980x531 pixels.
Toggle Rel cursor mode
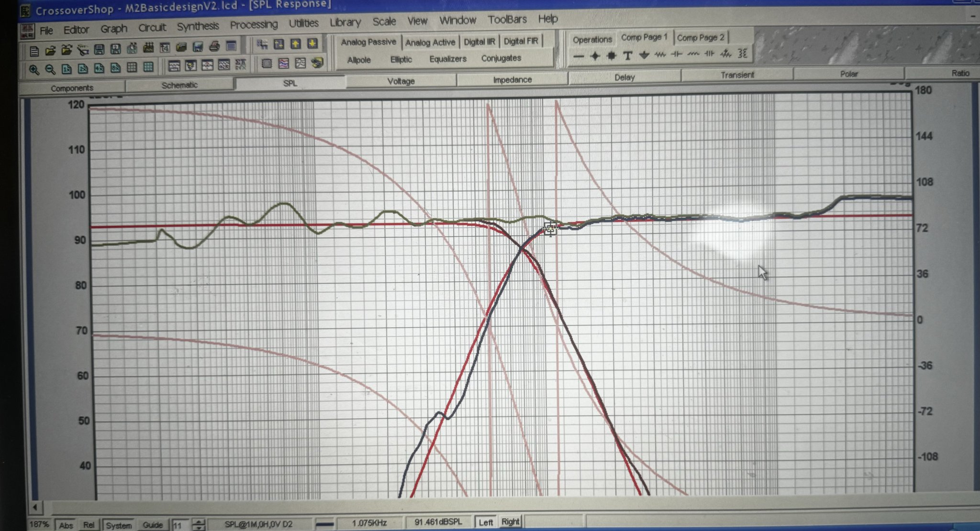(x=89, y=525)
